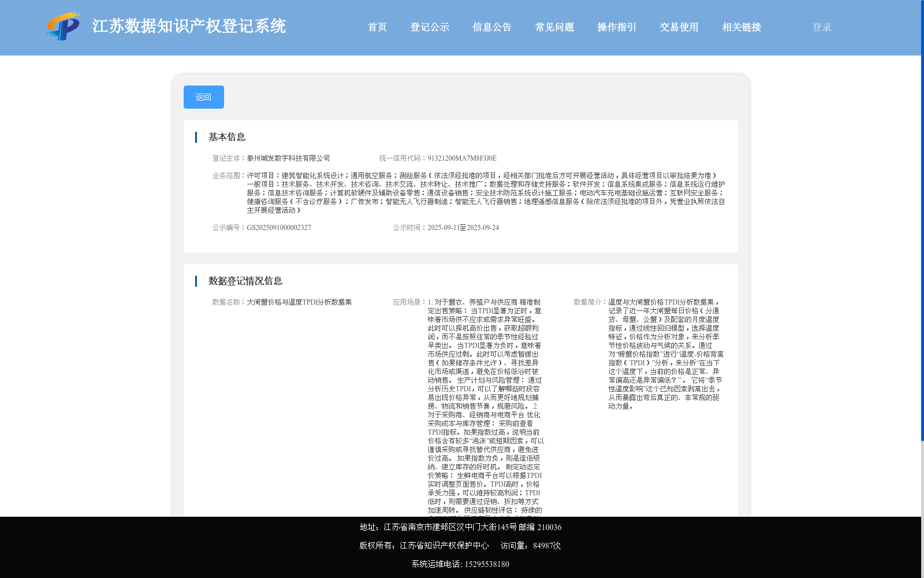Open 相关链接 navigation item
Viewport: 924px width, 578px height.
click(x=742, y=27)
